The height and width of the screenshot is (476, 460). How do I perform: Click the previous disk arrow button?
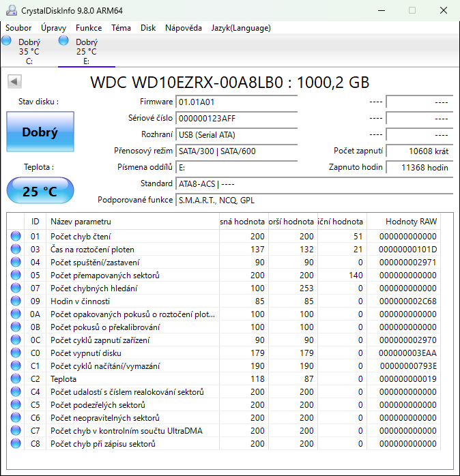tap(14, 81)
